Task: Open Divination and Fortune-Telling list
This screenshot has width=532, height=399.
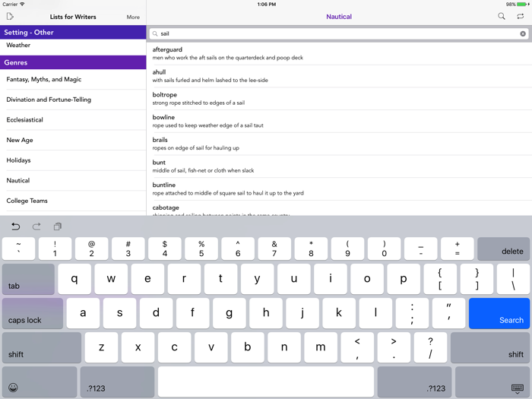Action: [73, 100]
